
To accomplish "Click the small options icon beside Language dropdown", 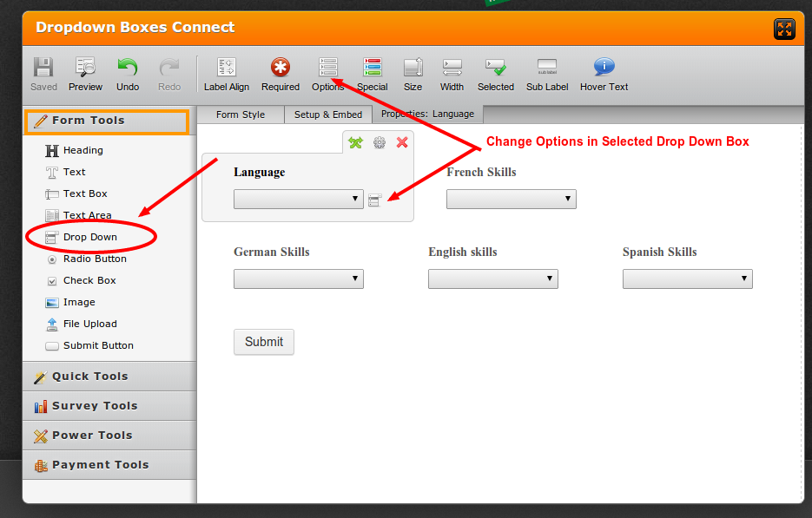I will [x=374, y=199].
